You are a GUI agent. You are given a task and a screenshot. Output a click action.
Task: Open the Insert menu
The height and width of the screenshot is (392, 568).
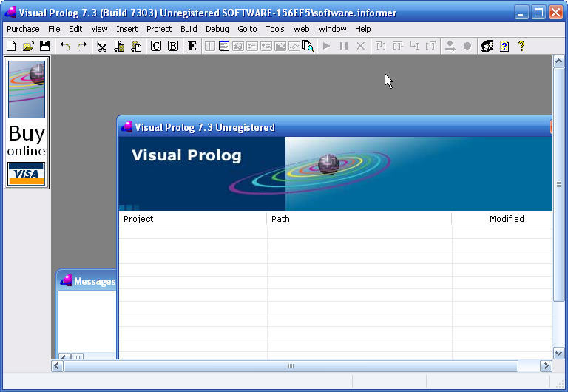pos(126,29)
